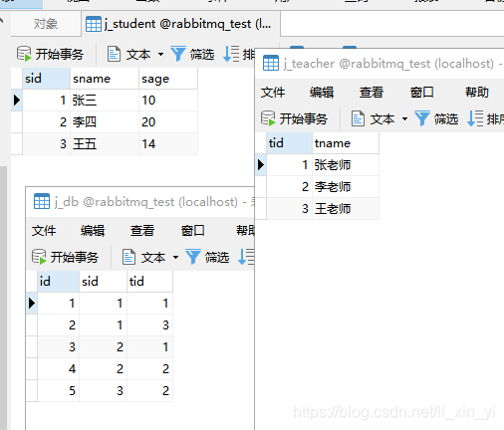Image resolution: width=504 pixels, height=430 pixels.
Task: Click 开始事务 label in j_student toolbar
Action: [x=60, y=54]
